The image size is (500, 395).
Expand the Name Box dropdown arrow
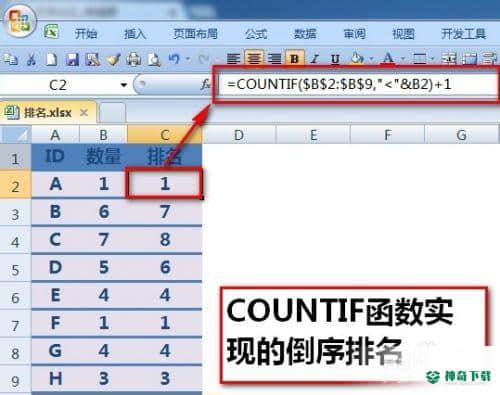(124, 85)
